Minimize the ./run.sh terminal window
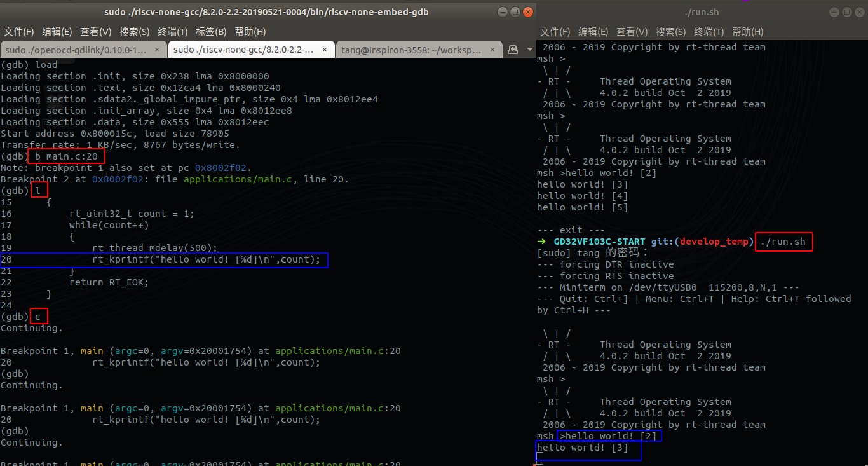The image size is (868, 466). 834,12
